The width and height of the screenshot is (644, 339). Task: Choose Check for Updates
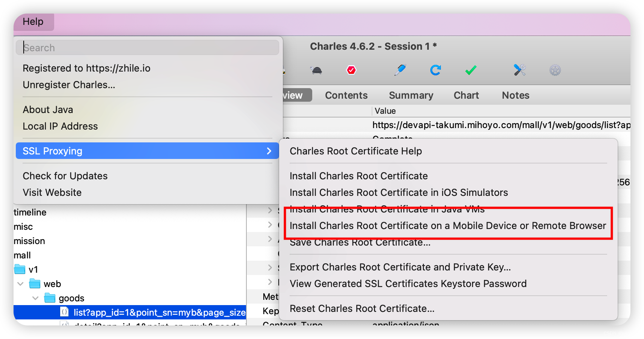[x=65, y=176]
